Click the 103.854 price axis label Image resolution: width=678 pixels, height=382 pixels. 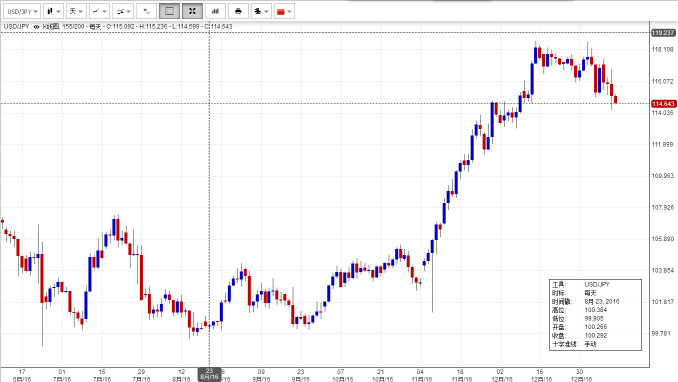point(662,270)
